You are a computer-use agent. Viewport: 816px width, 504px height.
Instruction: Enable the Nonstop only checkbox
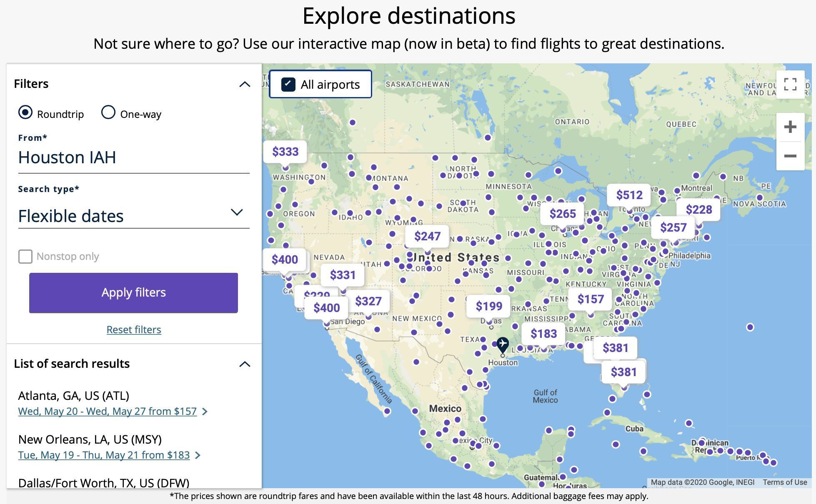(x=25, y=257)
